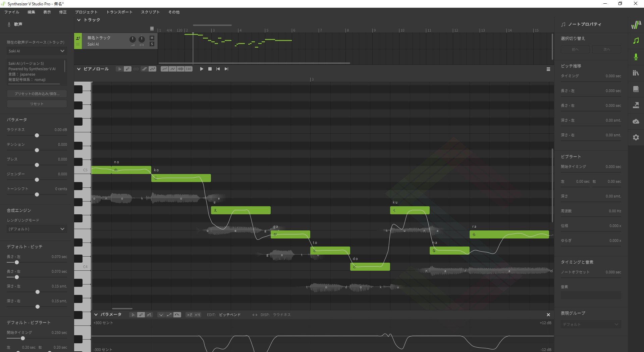
Task: Swap EDIT and DISP parameters arrow
Action: click(255, 315)
